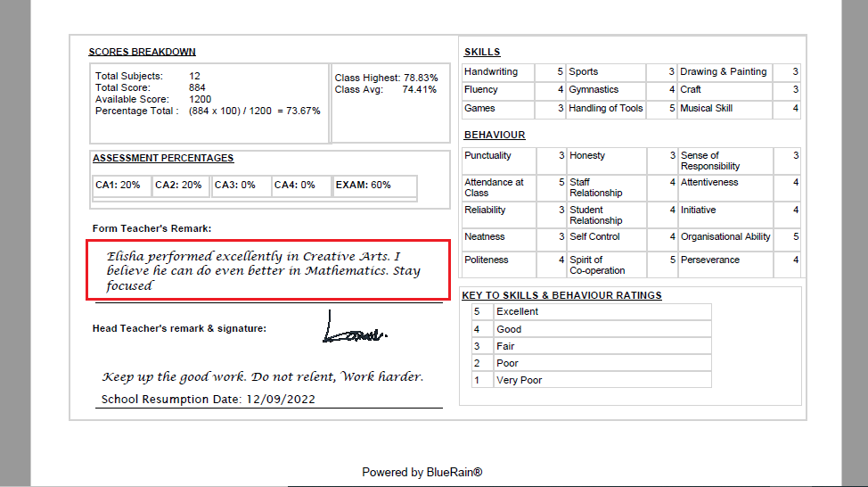Click the Punctuality behaviour cell

point(497,155)
